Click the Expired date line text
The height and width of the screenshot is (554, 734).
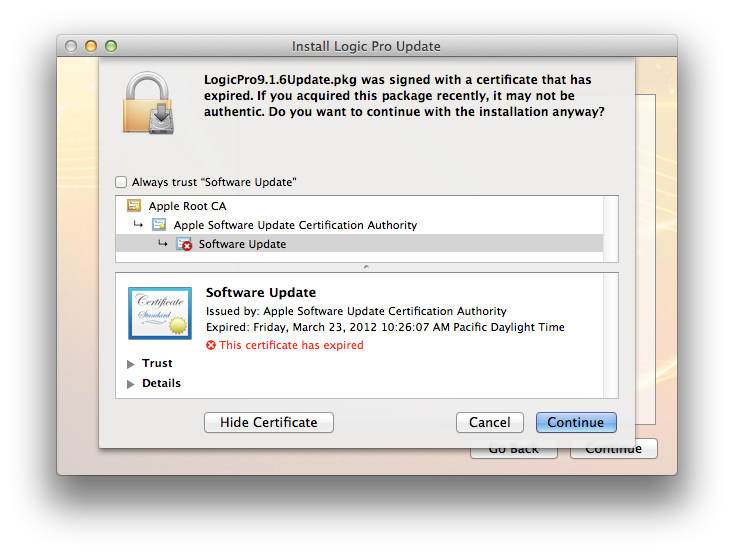click(385, 327)
